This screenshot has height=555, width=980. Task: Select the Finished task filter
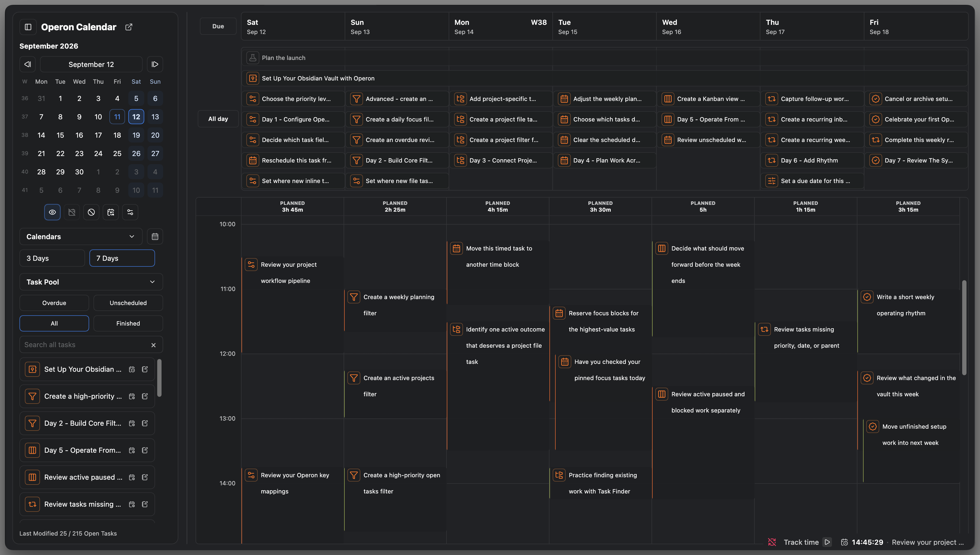click(x=128, y=324)
